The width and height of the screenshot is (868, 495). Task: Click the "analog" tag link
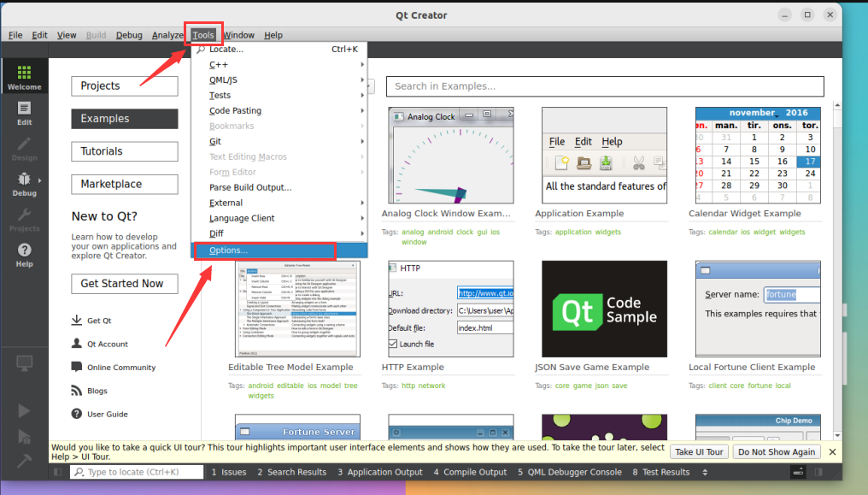(413, 232)
